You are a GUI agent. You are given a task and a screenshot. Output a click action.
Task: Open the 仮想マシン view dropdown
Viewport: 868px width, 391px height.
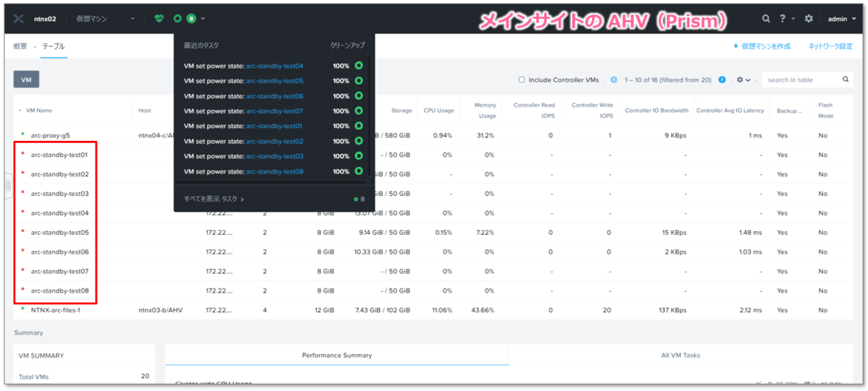click(x=106, y=18)
